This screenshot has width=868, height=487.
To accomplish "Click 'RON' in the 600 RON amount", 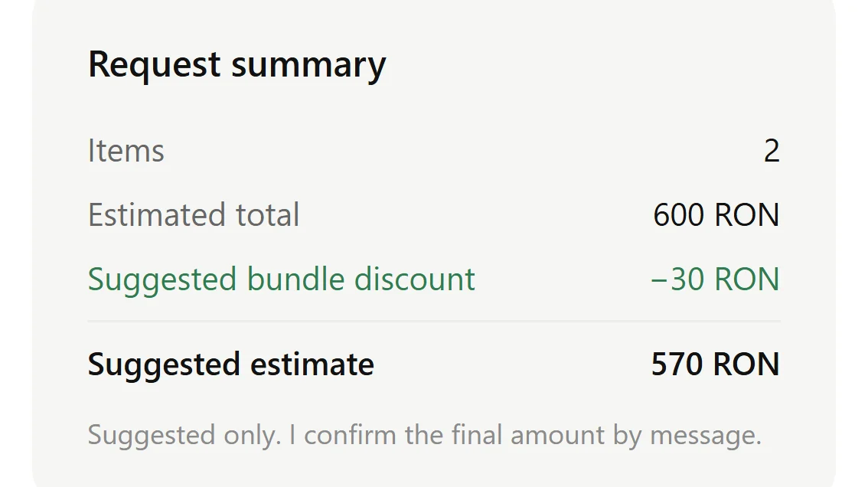I will 747,215.
